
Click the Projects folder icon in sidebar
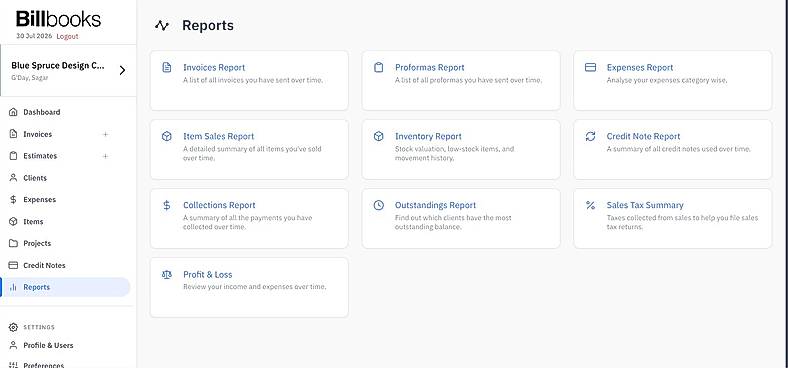tap(13, 243)
